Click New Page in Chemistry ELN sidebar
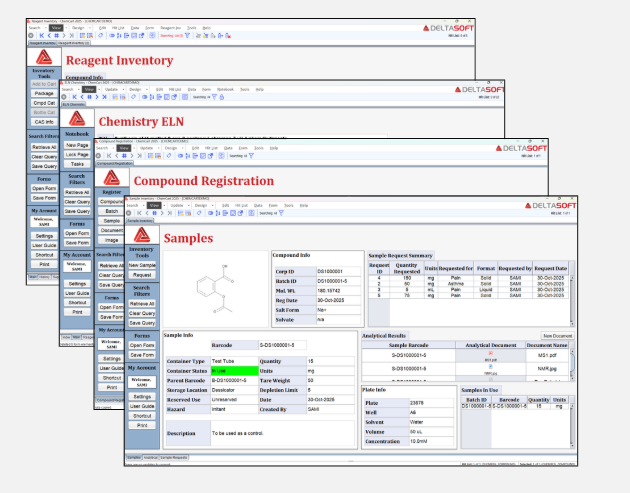This screenshot has width=630, height=493. pos(77,145)
